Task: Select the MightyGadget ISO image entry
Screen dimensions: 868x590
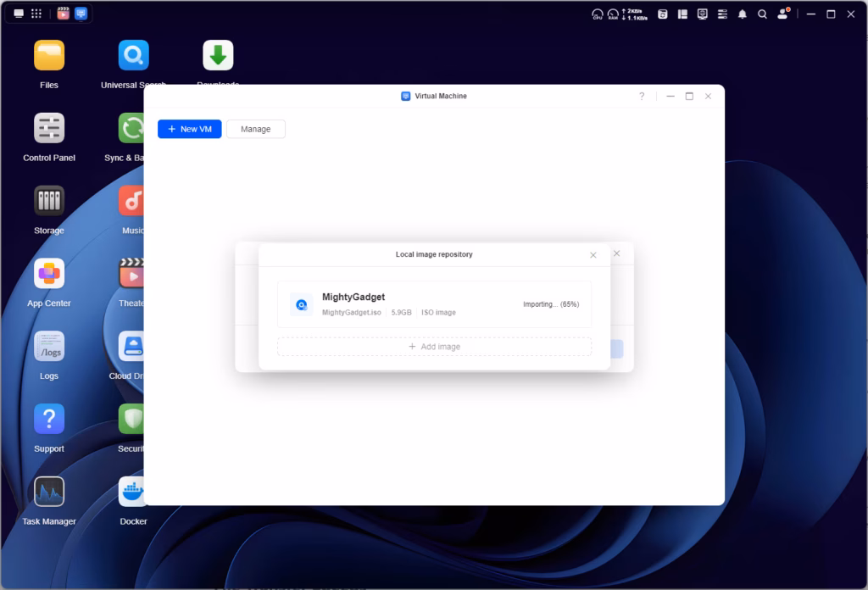Action: click(434, 304)
